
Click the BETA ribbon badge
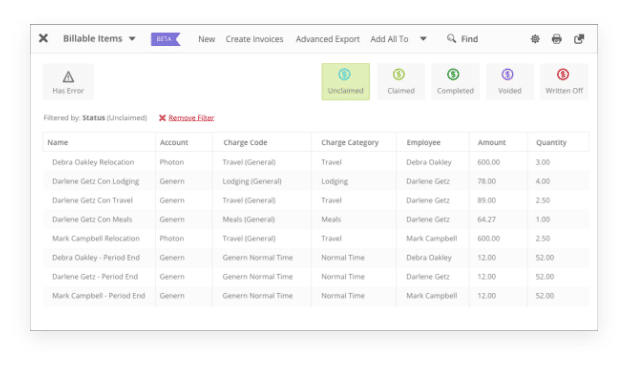tap(165, 39)
